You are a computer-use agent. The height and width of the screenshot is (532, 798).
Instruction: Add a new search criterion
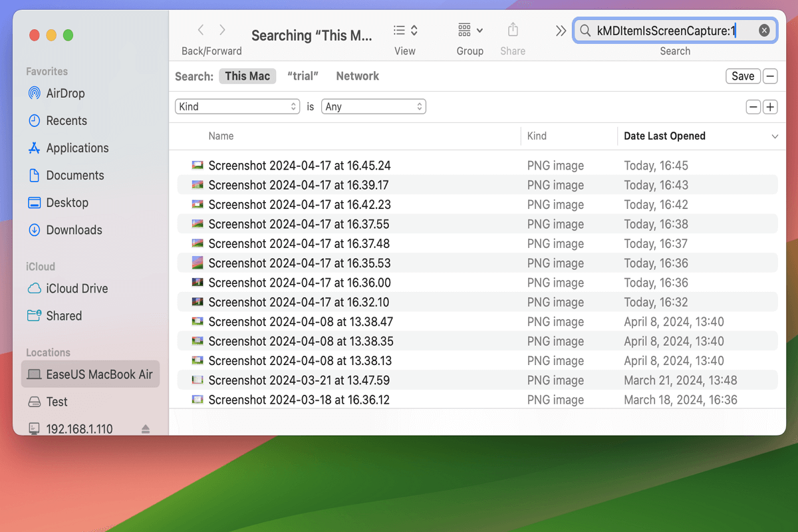(x=770, y=106)
